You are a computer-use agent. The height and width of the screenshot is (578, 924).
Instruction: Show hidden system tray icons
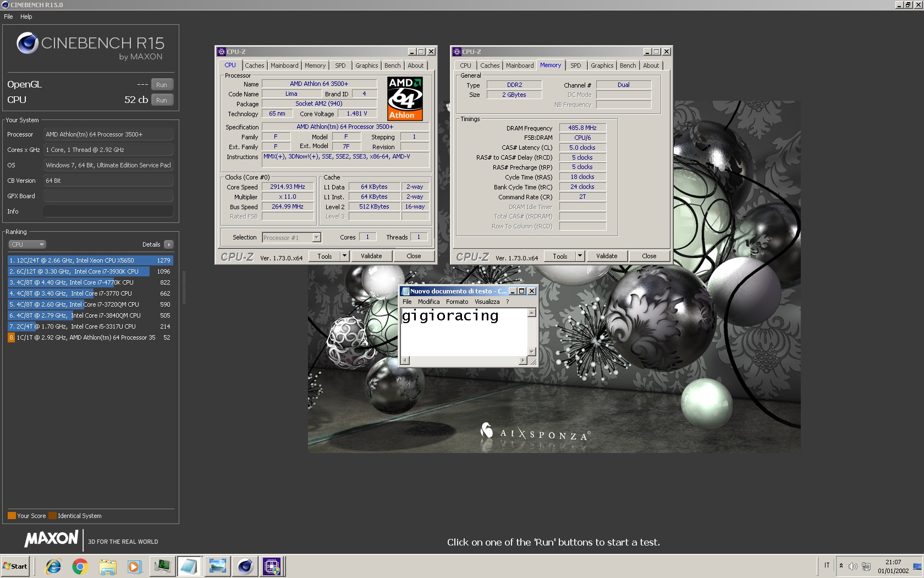tap(841, 566)
